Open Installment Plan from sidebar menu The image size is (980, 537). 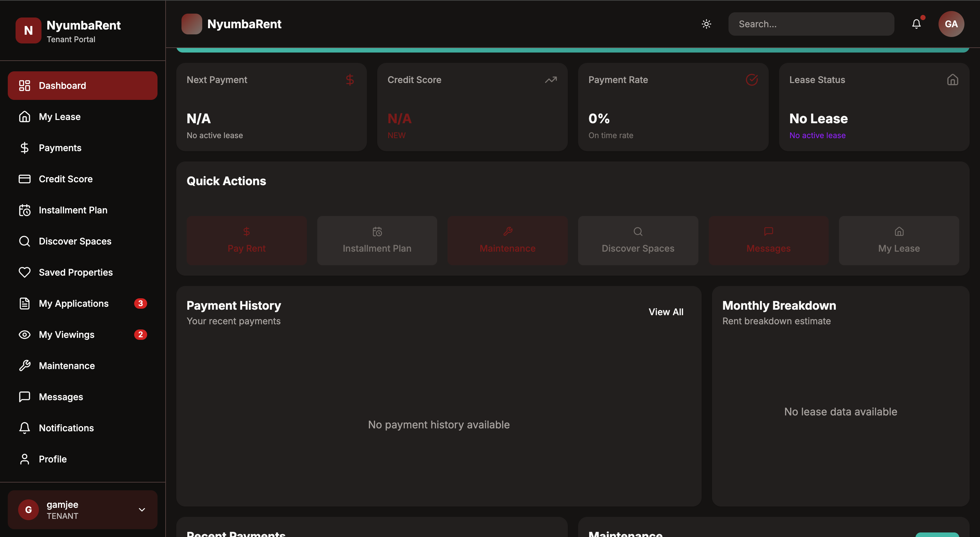[83, 210]
